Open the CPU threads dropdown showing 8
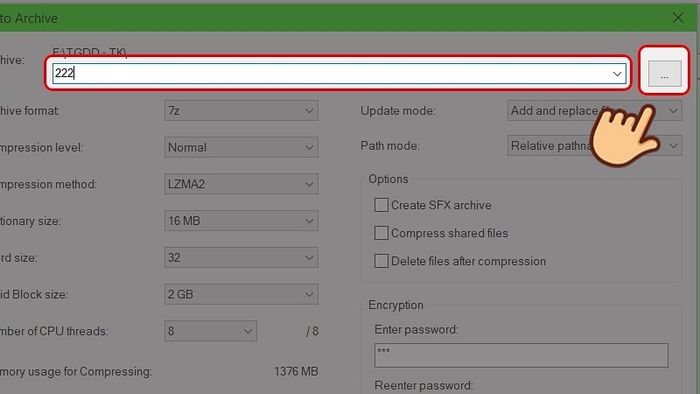The image size is (700, 394). [210, 331]
